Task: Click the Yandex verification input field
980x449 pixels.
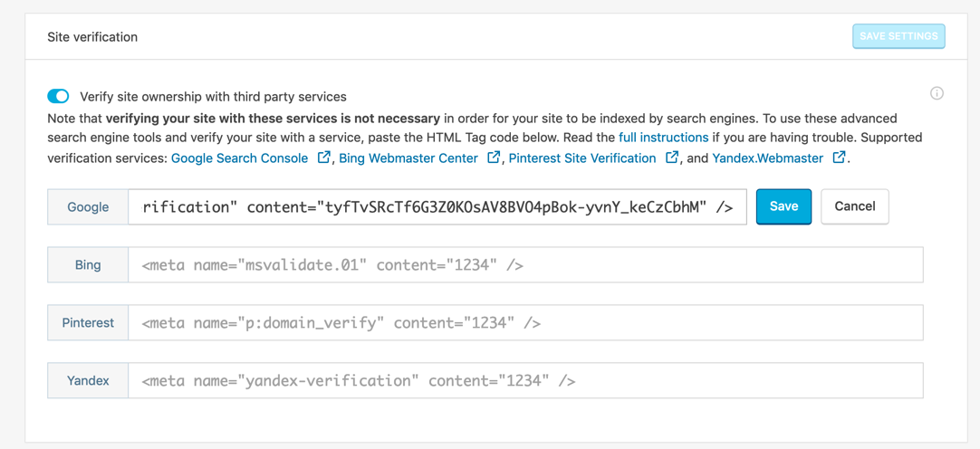Action: pyautogui.click(x=525, y=381)
